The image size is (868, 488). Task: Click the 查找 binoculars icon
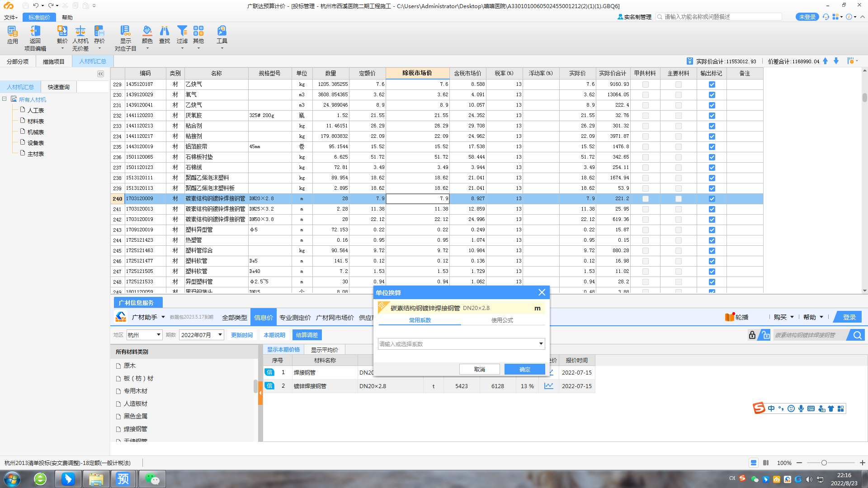165,35
